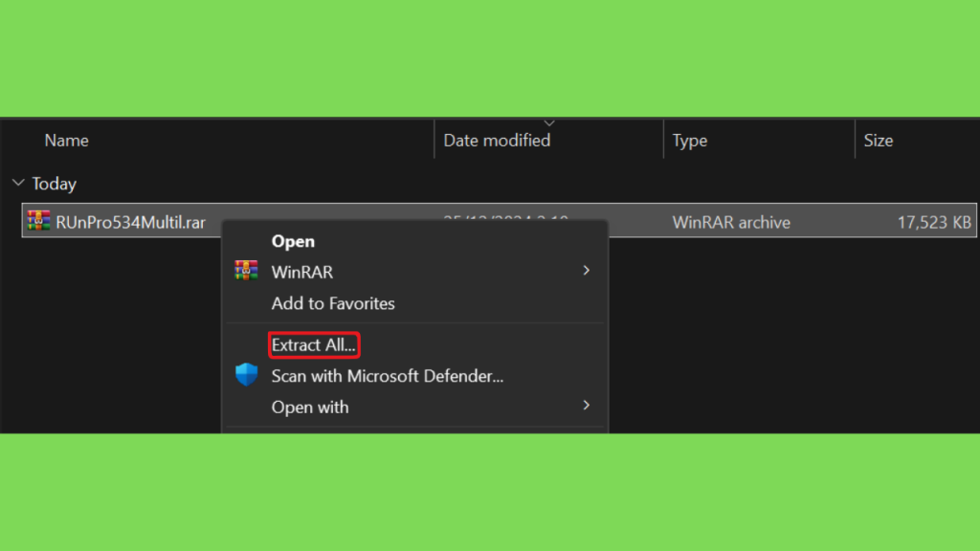
Task: Click the Today group label
Action: point(55,184)
